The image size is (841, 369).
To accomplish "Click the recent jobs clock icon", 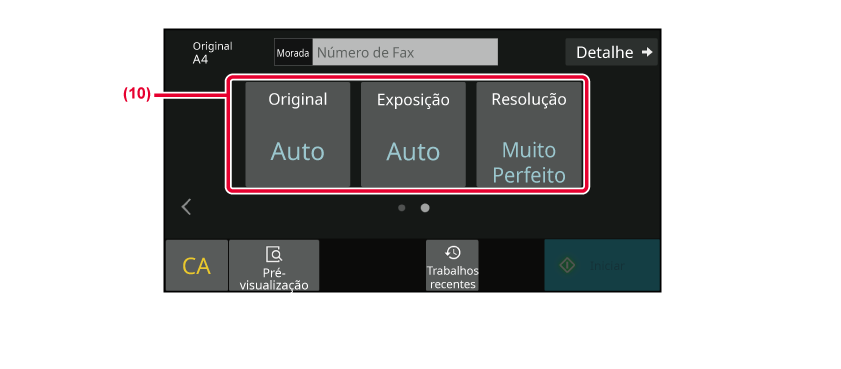I will (x=452, y=253).
